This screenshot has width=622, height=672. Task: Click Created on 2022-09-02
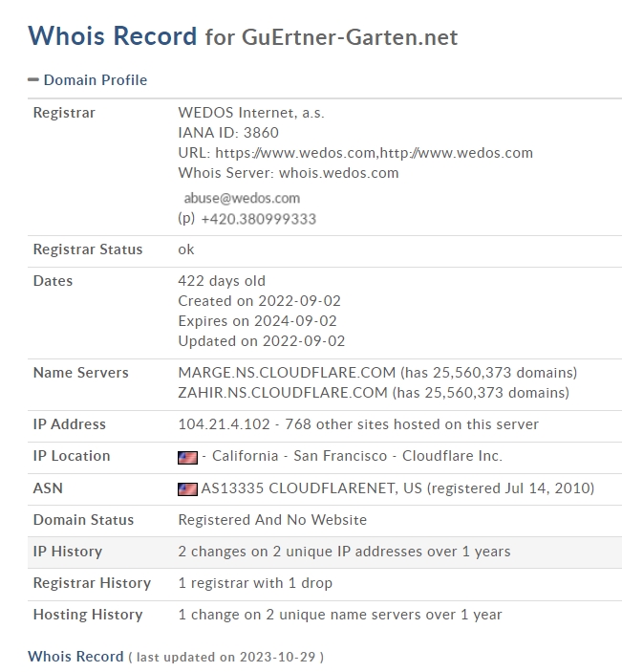[259, 301]
